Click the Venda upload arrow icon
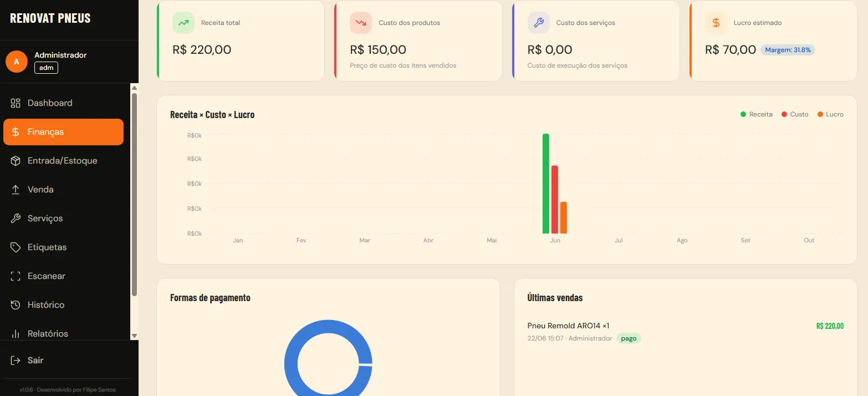This screenshot has height=396, width=868. 16,190
